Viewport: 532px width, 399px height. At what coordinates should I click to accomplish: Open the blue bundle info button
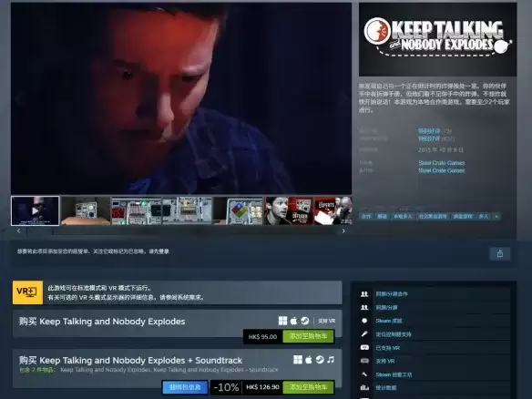pyautogui.click(x=185, y=387)
